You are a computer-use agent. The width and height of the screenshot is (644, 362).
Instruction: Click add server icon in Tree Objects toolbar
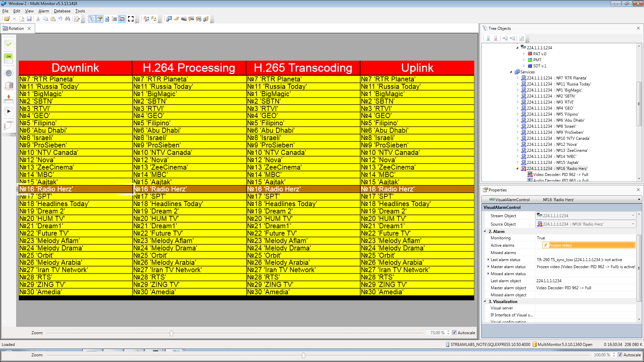point(488,38)
